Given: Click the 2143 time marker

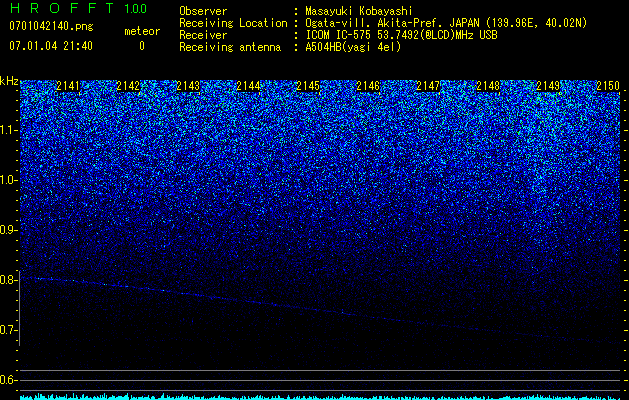Looking at the screenshot, I should point(188,86).
